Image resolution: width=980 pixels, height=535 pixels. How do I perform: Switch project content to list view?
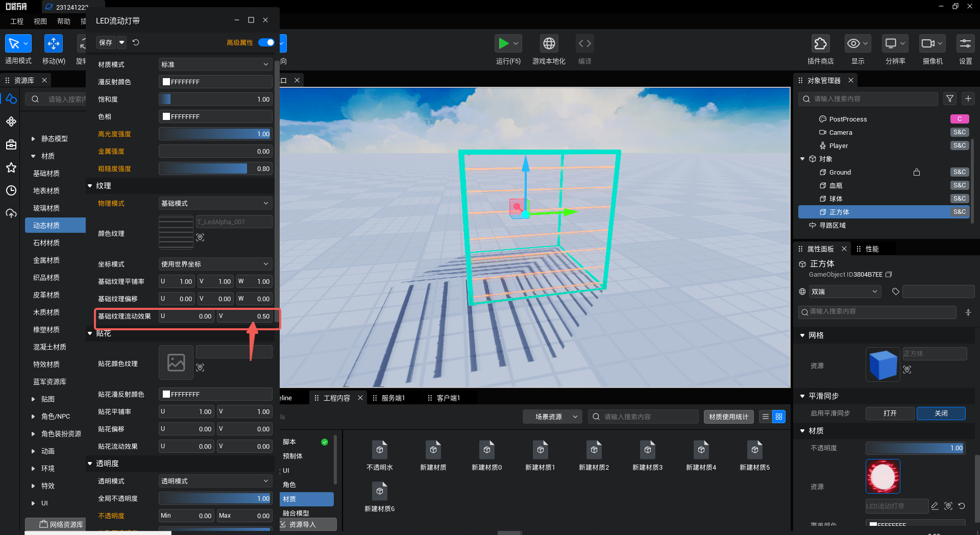766,417
